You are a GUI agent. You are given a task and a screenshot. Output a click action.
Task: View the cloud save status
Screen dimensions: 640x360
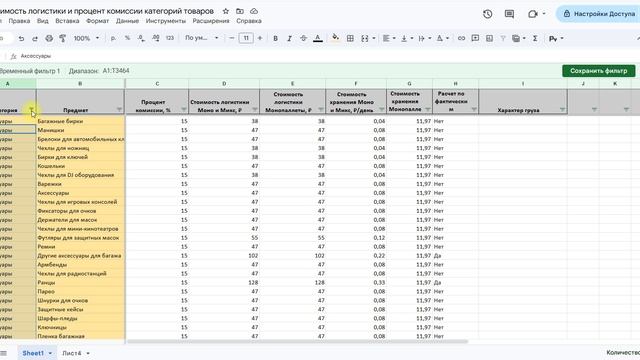[x=253, y=11]
